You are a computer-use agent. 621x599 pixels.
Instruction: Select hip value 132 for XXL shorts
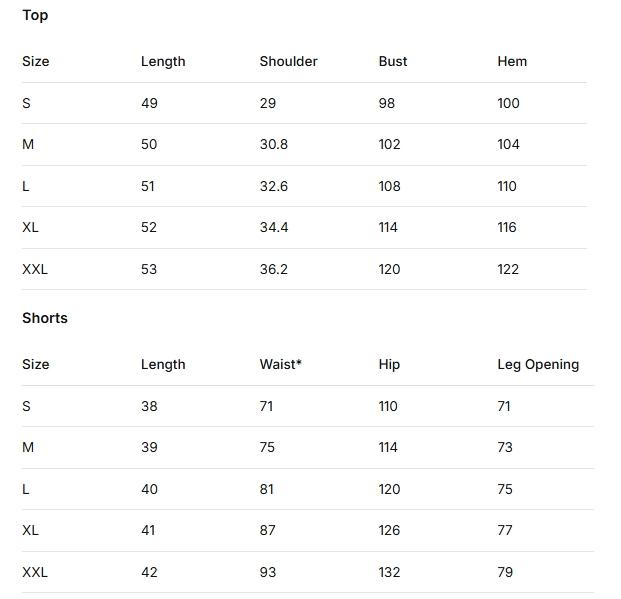click(x=389, y=572)
